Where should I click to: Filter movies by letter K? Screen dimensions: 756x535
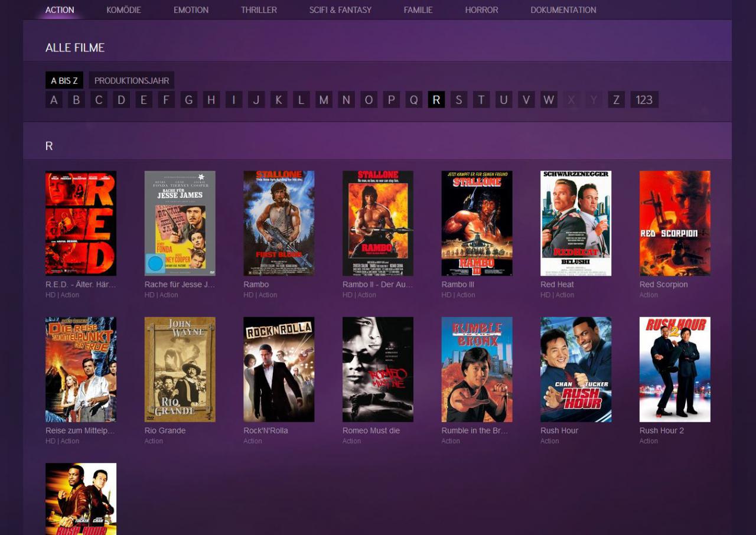pos(279,100)
